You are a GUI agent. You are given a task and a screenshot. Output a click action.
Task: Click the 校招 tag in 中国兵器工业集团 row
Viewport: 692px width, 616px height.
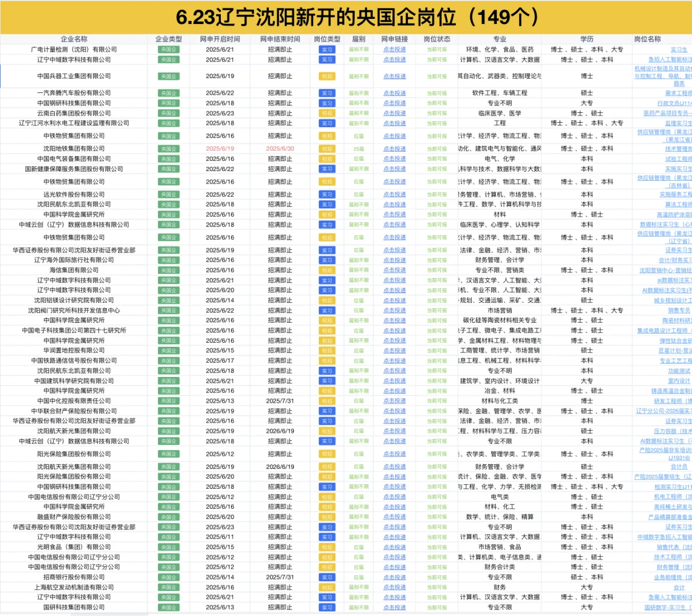tap(327, 76)
